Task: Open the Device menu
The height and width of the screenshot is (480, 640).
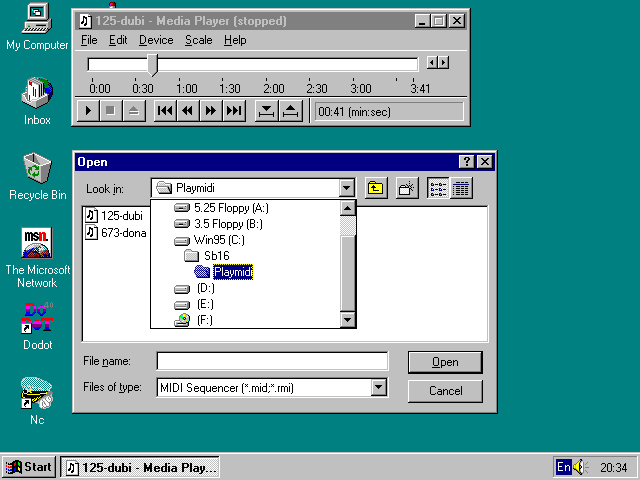Action: tap(155, 40)
